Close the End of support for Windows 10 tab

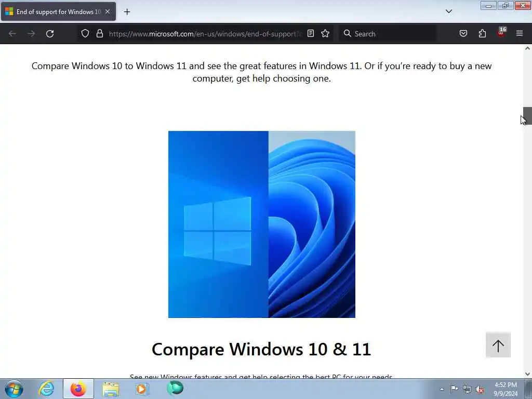point(108,11)
